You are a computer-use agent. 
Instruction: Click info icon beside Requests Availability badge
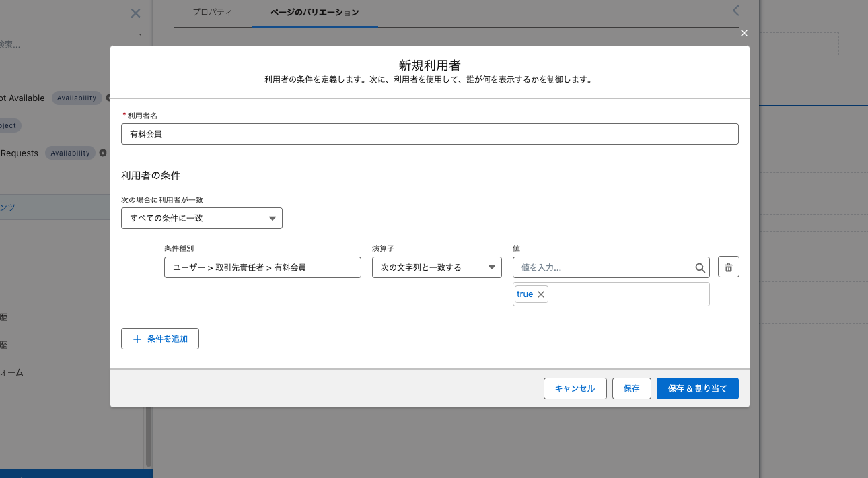click(x=103, y=153)
